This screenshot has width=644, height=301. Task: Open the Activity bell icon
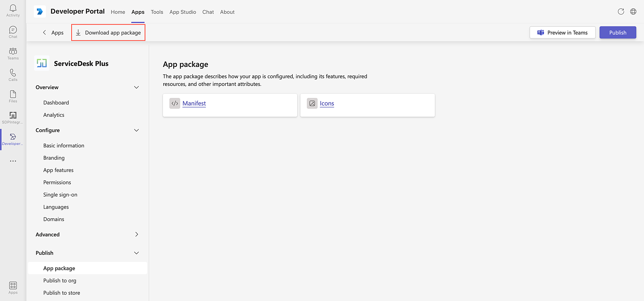tap(13, 10)
